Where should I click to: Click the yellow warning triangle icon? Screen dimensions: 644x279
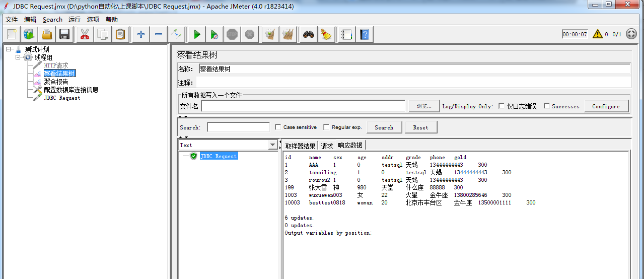pos(597,34)
